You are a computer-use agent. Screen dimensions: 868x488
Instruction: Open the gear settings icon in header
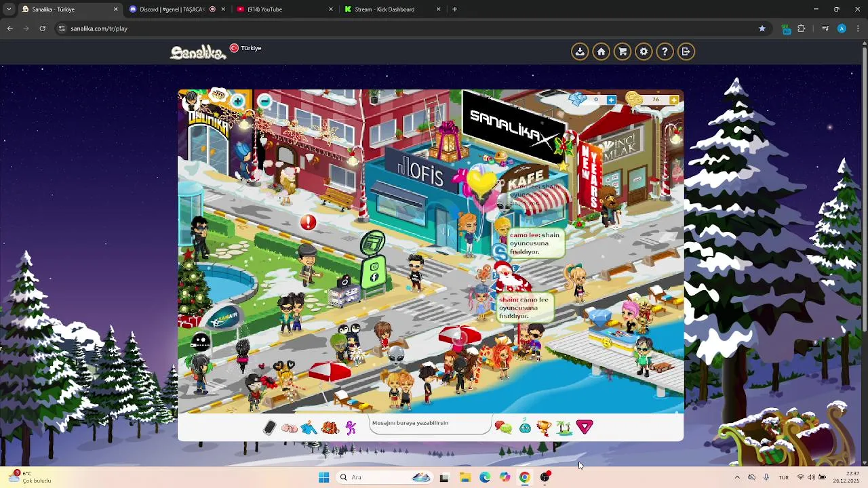pos(644,52)
